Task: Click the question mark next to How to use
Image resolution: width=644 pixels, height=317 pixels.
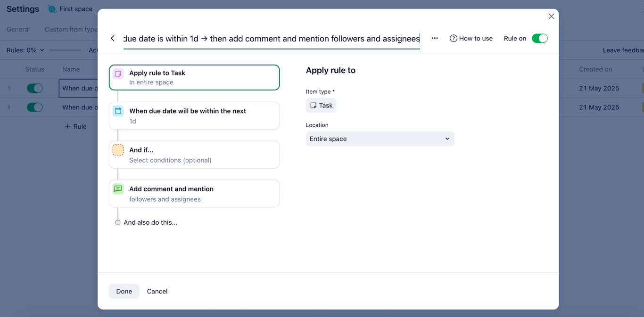Action: (x=453, y=38)
